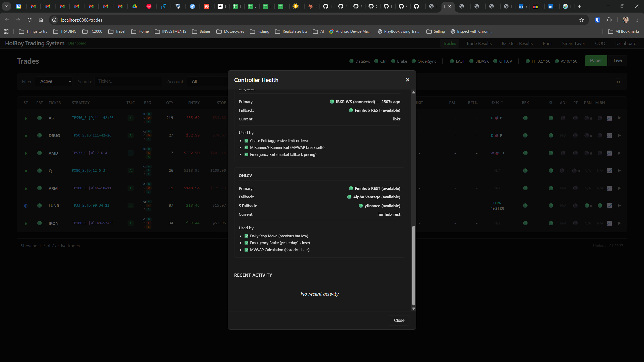Screen dimensions: 644x362
Task: Expand the TRADING bookmarks folder
Action: click(x=65, y=31)
